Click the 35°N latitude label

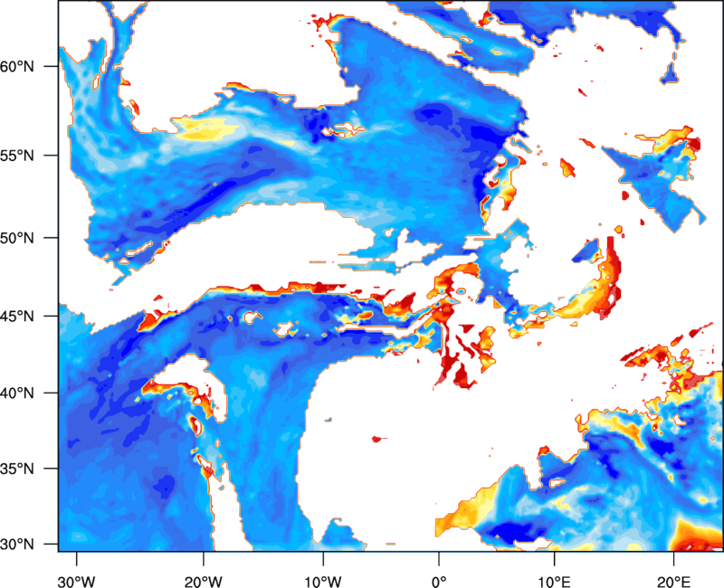click(17, 469)
